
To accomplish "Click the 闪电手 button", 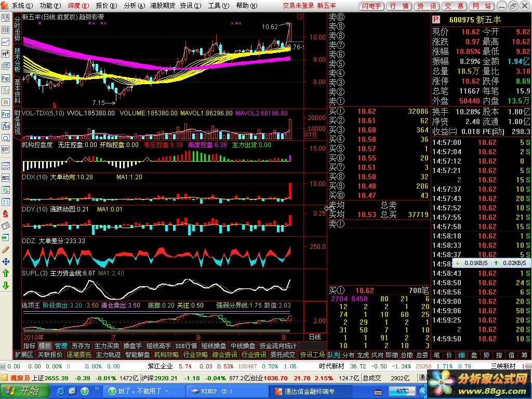I will [x=371, y=6].
